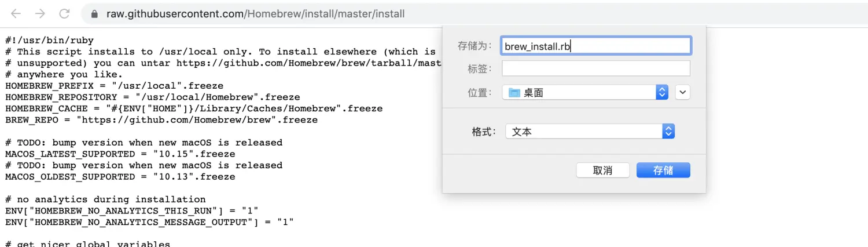Click the blue arrows on the 位置 selector
868x247 pixels.
662,92
